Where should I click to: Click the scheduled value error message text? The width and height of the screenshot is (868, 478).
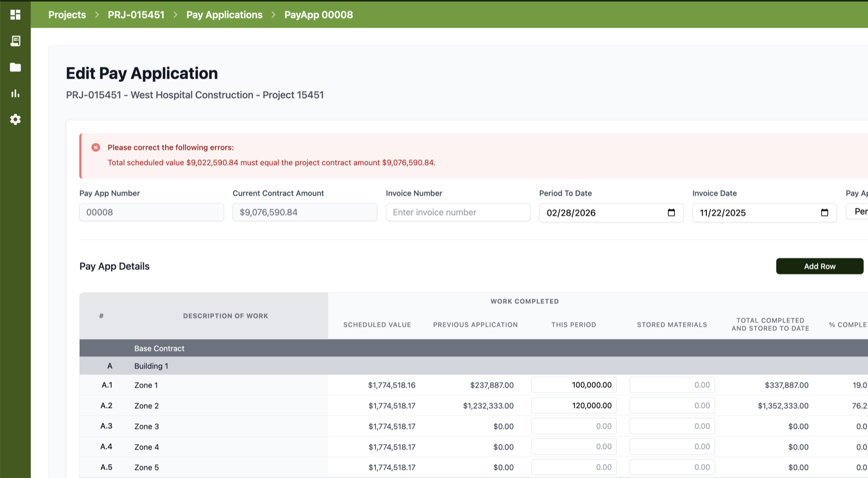pos(271,163)
